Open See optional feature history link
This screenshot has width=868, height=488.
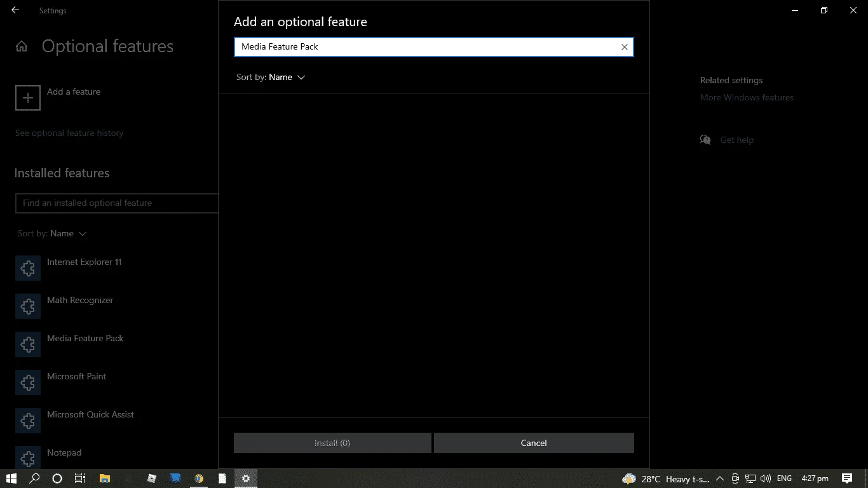[x=69, y=133]
